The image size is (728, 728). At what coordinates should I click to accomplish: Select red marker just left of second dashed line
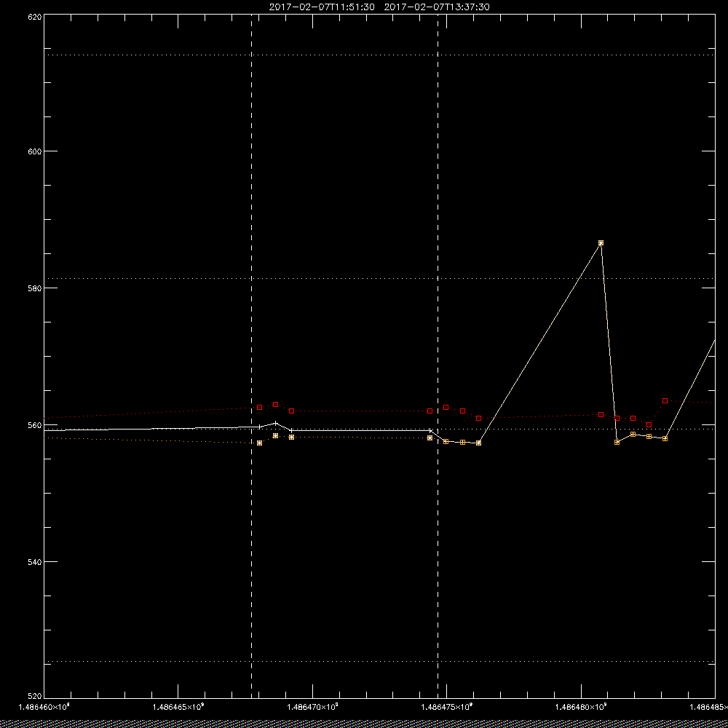point(430,411)
